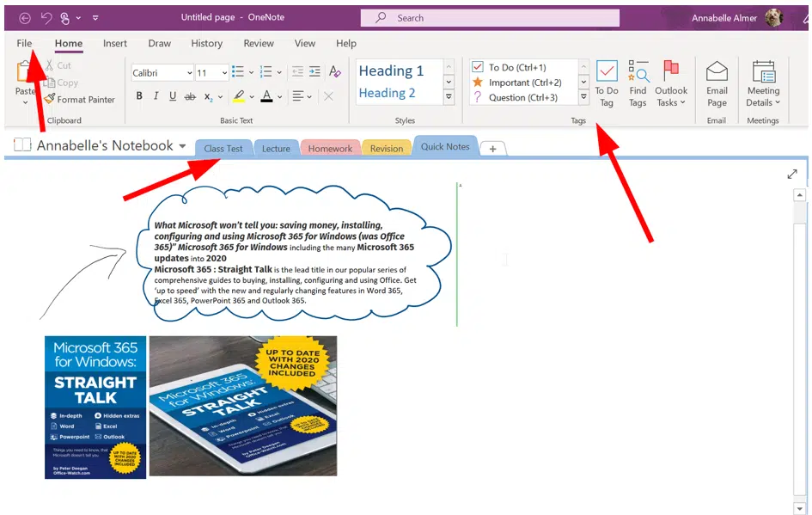Click the Cut command
The height and width of the screenshot is (515, 812).
click(x=58, y=65)
